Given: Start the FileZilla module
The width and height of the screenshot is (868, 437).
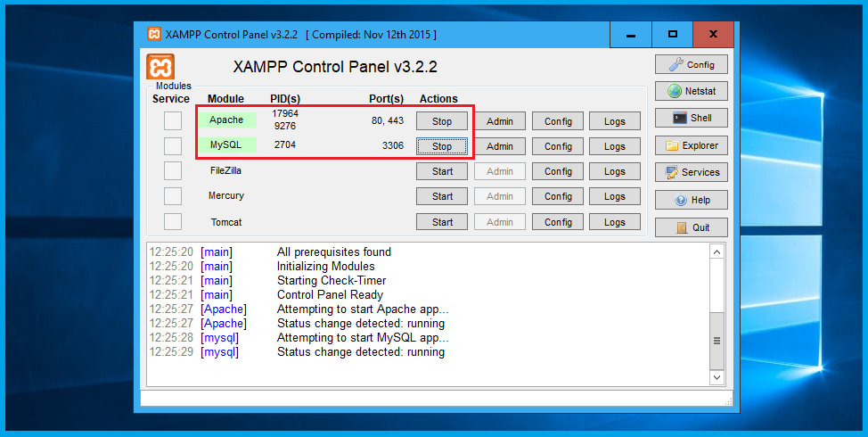Looking at the screenshot, I should tap(442, 171).
